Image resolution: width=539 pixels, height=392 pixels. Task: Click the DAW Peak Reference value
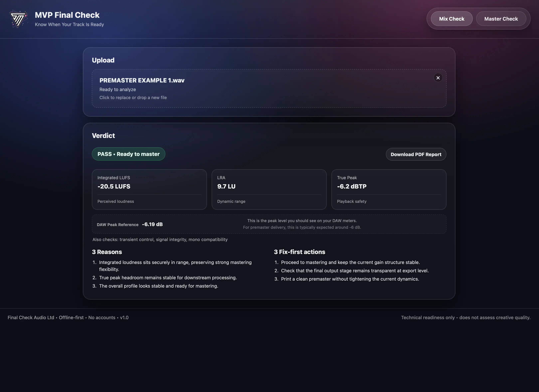point(152,224)
